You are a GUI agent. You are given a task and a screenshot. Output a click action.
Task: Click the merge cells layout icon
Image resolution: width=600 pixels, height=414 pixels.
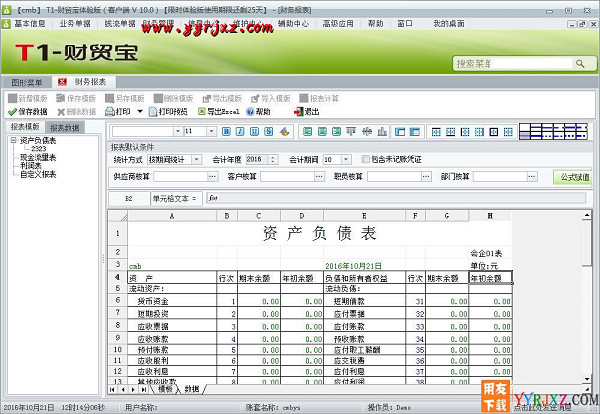pyautogui.click(x=400, y=132)
